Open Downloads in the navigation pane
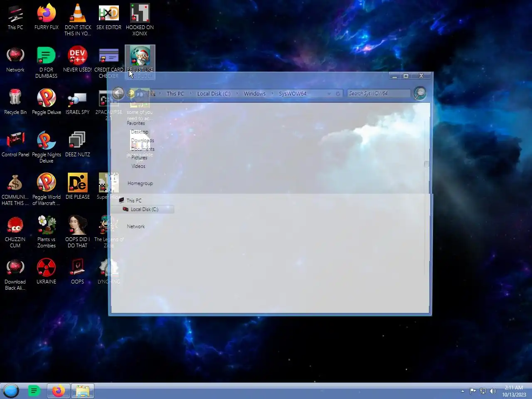This screenshot has height=399, width=532. pyautogui.click(x=142, y=140)
